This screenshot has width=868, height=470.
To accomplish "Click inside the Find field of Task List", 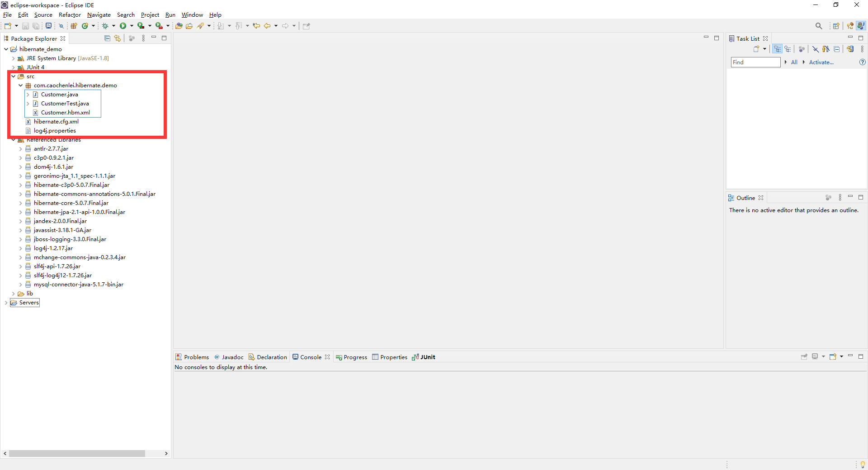I will click(x=754, y=62).
